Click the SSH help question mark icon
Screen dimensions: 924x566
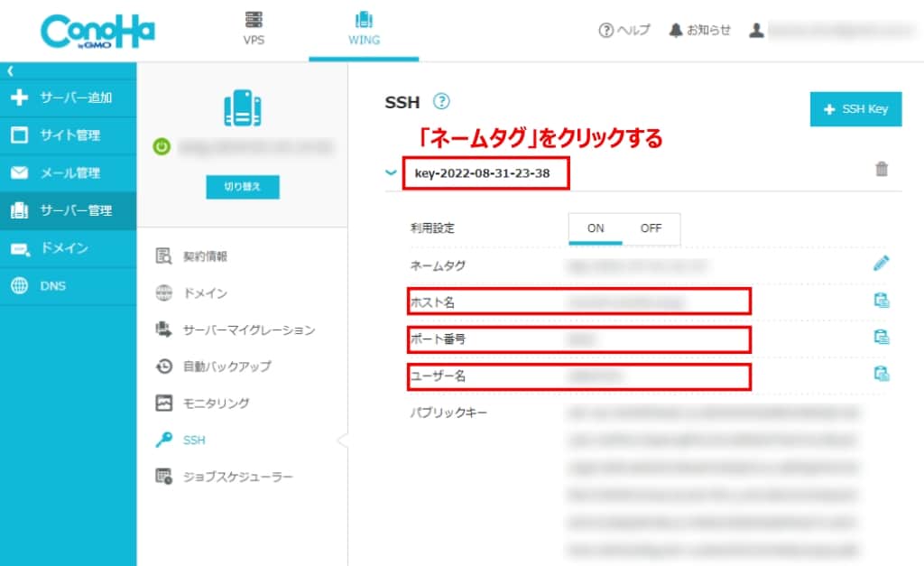pos(441,101)
